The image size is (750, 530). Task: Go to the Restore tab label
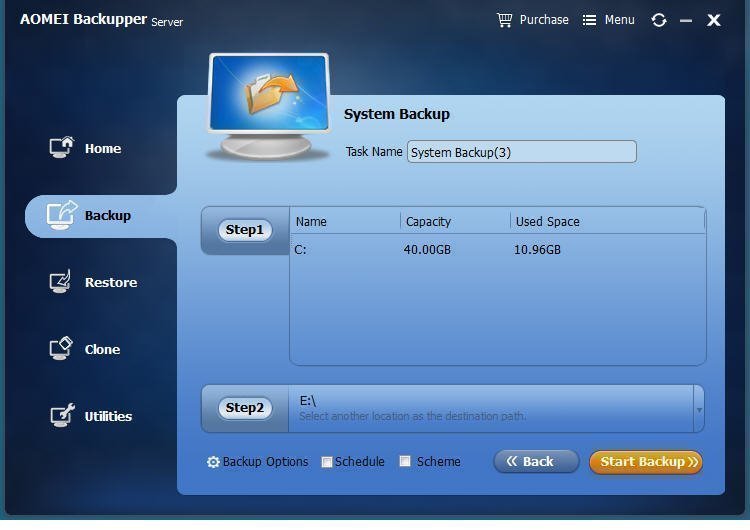click(111, 283)
